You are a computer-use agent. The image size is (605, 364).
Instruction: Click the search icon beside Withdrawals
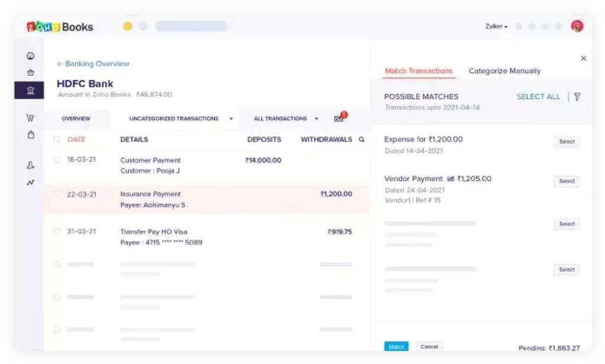pos(362,139)
